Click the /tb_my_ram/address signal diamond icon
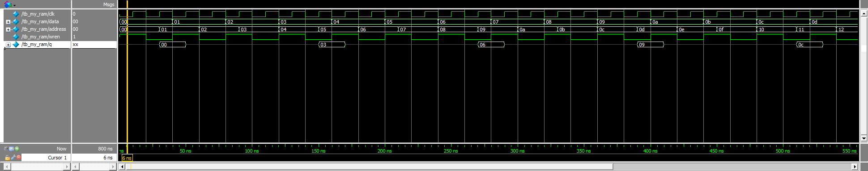The height and width of the screenshot is (171, 868). coord(16,29)
